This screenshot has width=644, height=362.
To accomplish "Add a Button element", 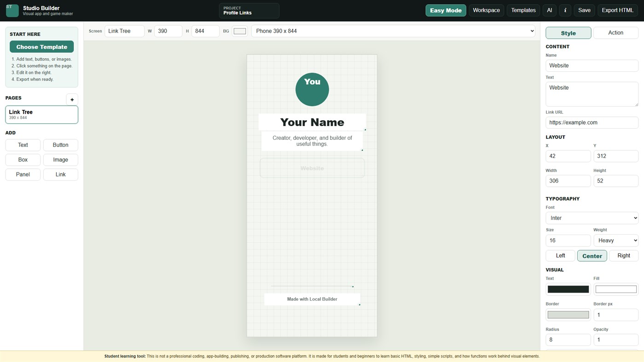I will point(61,145).
